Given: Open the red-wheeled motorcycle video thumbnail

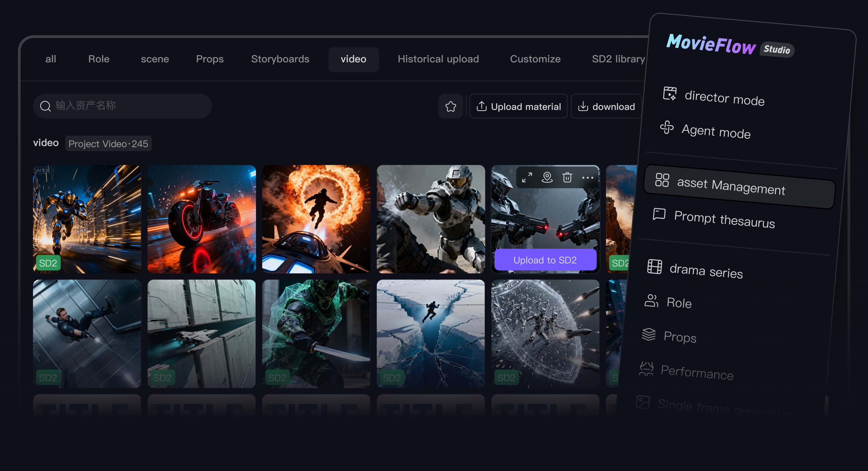Looking at the screenshot, I should point(202,219).
